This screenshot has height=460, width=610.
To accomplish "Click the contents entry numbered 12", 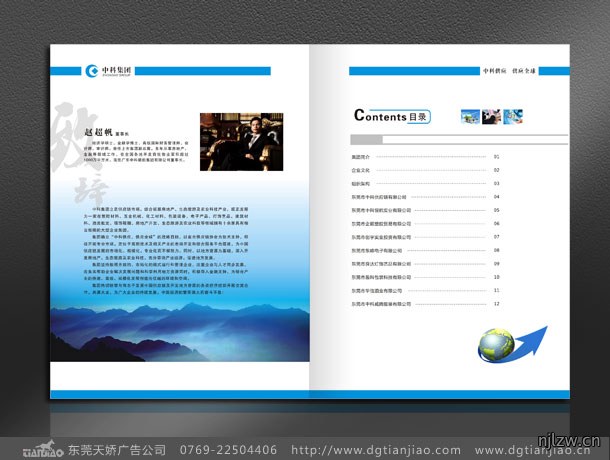I will (425, 304).
